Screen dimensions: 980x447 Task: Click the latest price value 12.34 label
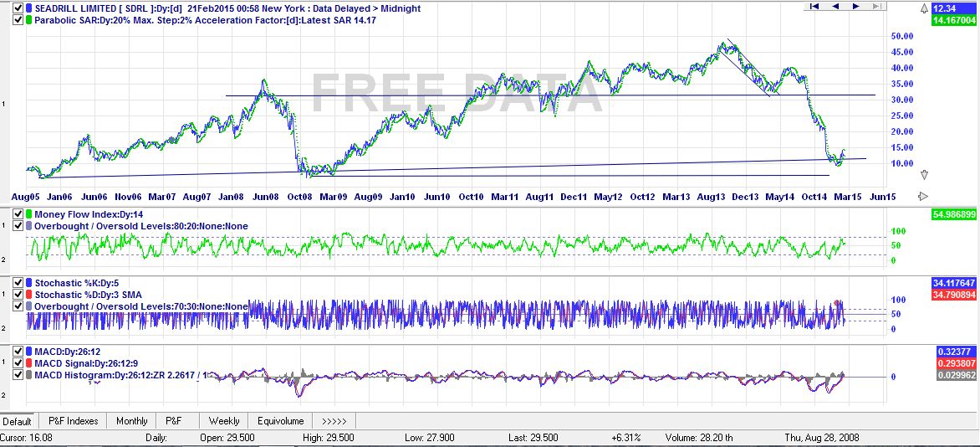[x=954, y=8]
